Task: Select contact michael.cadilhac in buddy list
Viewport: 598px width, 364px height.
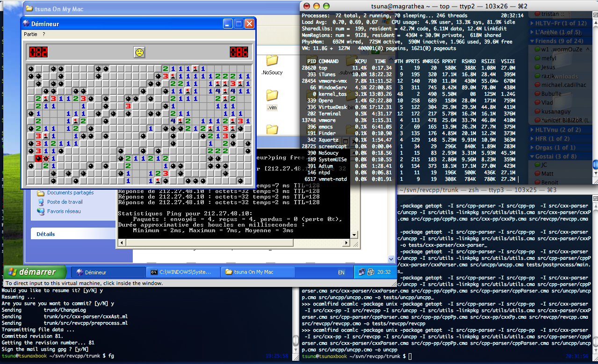Action: pyautogui.click(x=563, y=85)
